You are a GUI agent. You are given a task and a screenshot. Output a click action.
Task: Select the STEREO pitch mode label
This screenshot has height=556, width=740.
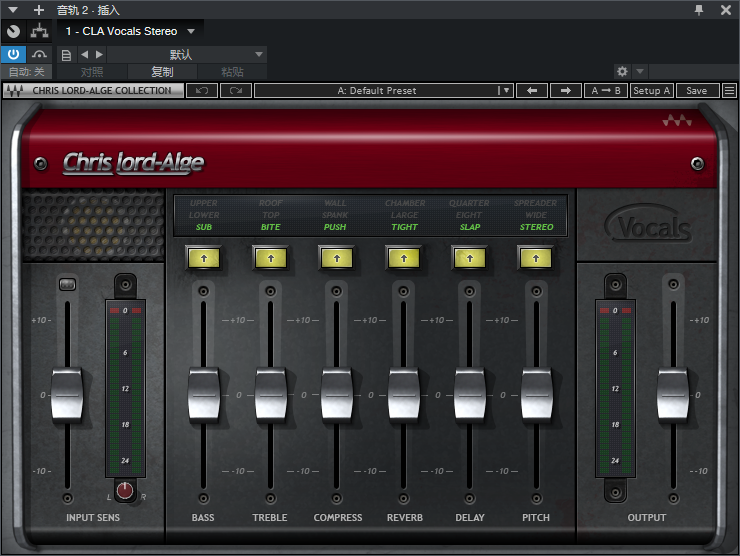[x=537, y=227]
